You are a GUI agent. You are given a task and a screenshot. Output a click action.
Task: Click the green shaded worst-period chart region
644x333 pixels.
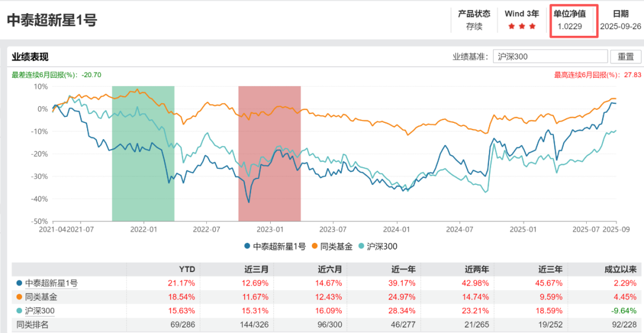pyautogui.click(x=143, y=153)
